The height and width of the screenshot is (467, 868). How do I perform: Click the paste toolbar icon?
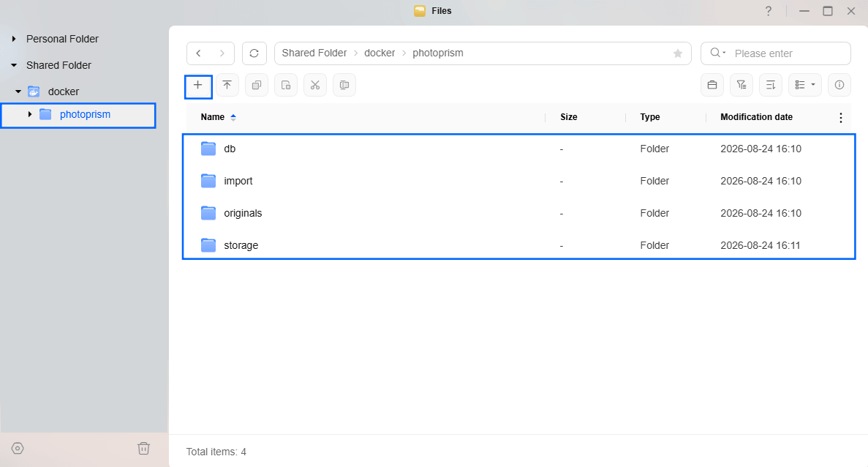tap(286, 86)
